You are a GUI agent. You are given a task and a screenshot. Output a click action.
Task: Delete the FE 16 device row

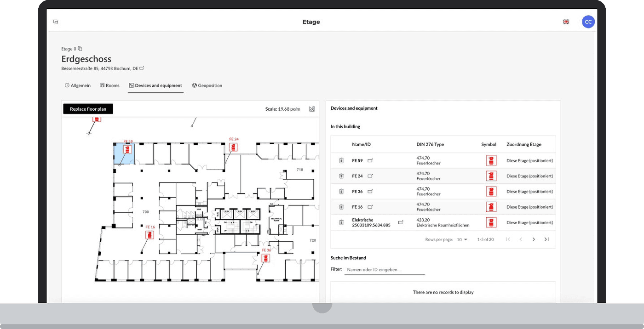point(341,207)
